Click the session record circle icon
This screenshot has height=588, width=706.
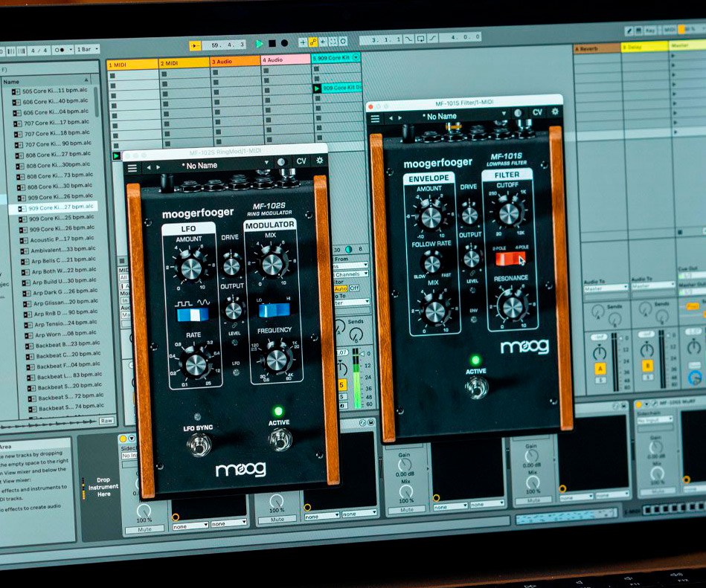tap(343, 42)
